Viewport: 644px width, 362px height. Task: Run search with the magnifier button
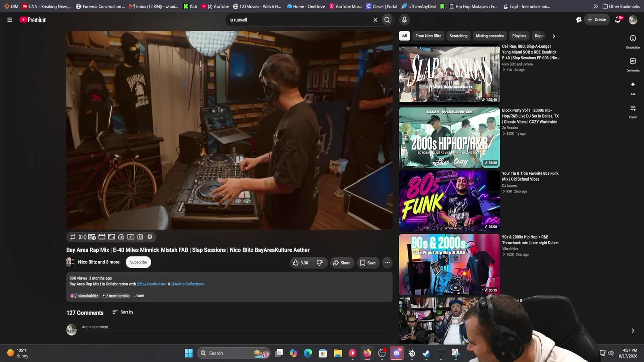tap(387, 20)
